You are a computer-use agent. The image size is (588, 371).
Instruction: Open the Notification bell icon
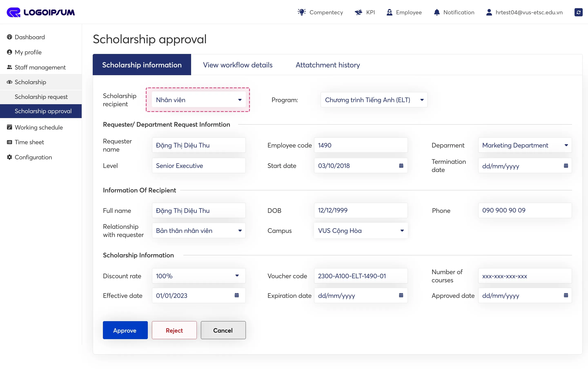437,12
